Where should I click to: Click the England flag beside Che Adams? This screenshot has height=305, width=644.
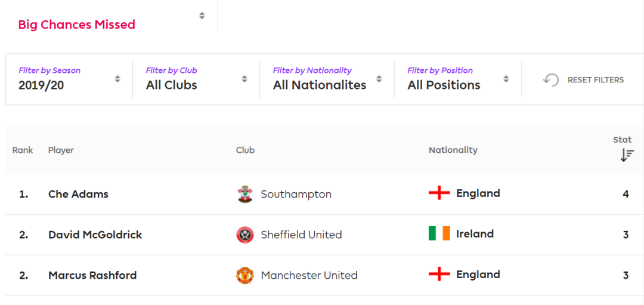[x=439, y=193]
